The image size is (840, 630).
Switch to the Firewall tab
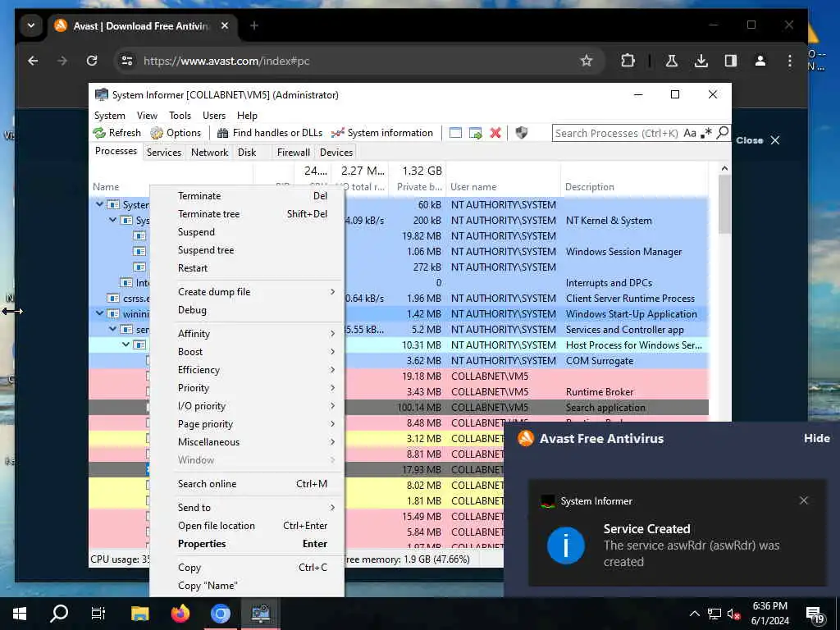(x=293, y=152)
